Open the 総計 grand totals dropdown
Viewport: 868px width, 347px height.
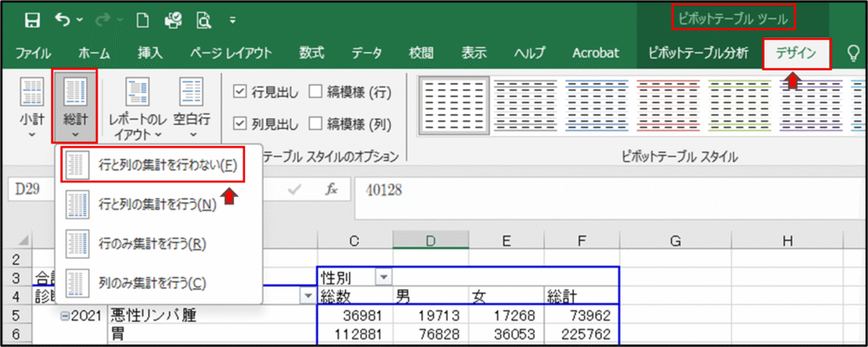pyautogui.click(x=75, y=106)
